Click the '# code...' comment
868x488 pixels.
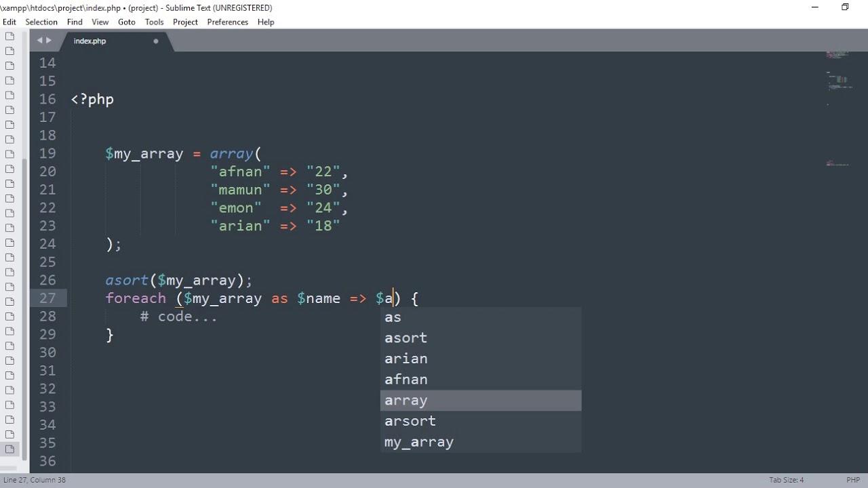[179, 317]
